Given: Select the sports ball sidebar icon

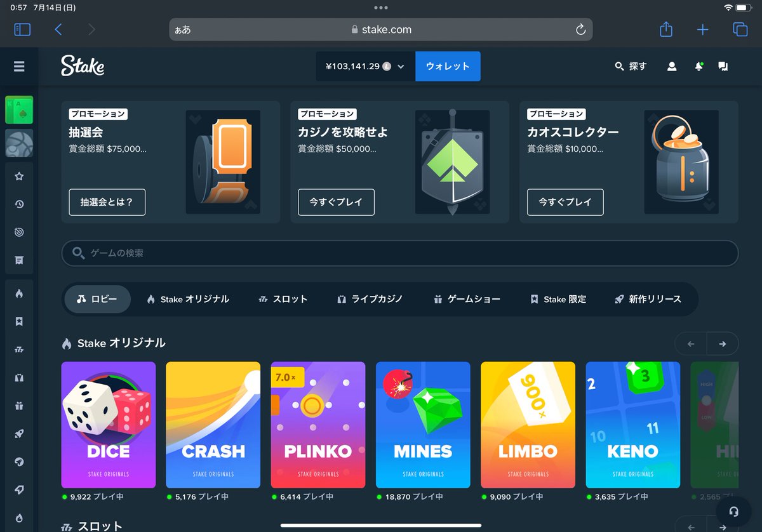Looking at the screenshot, I should pyautogui.click(x=19, y=143).
